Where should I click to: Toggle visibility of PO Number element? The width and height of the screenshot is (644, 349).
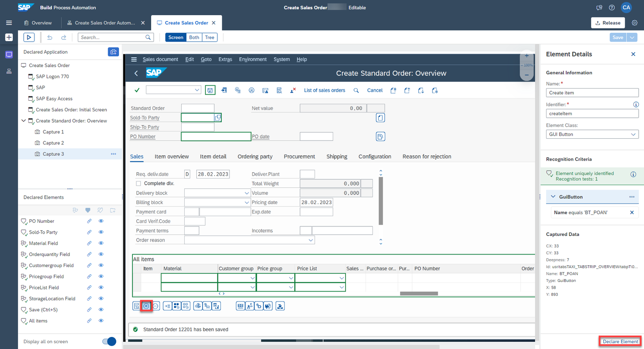[x=101, y=221]
